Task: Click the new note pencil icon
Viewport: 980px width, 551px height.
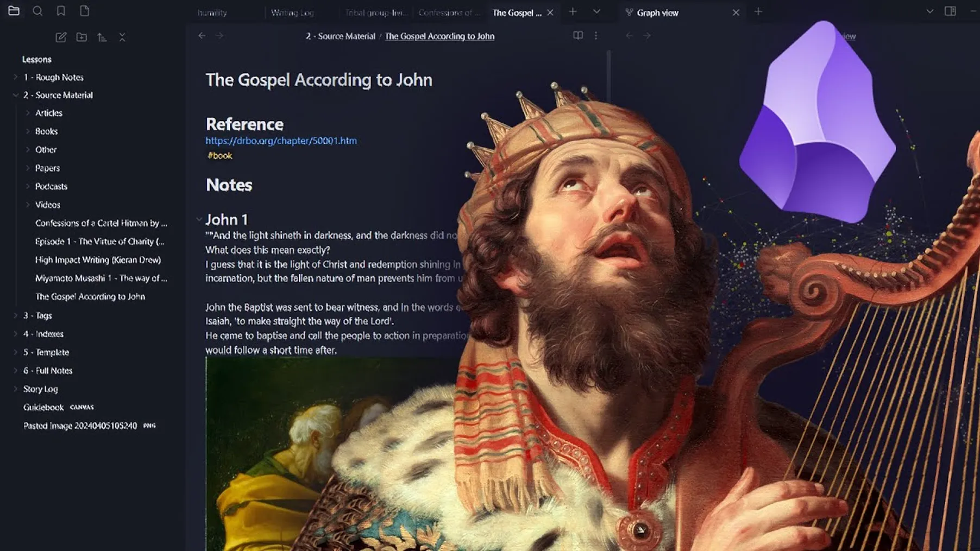Action: click(x=61, y=37)
